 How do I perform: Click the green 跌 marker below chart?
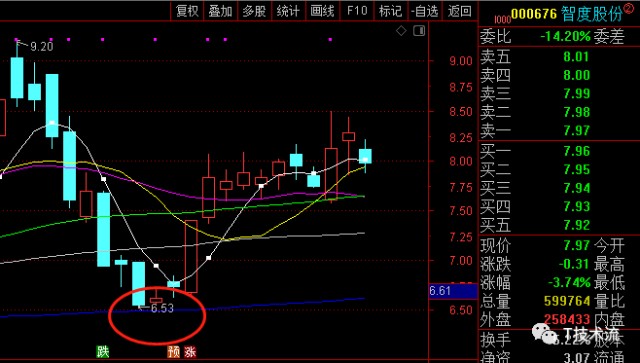(102, 351)
